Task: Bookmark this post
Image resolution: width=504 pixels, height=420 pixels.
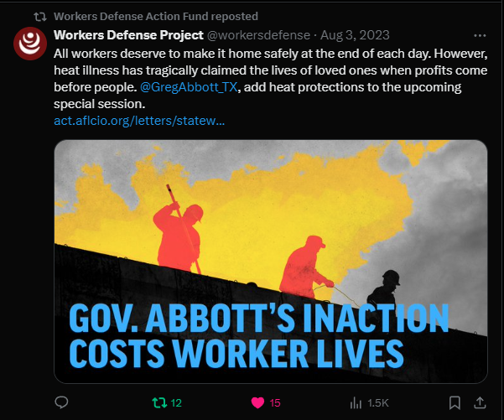Action: click(x=455, y=402)
